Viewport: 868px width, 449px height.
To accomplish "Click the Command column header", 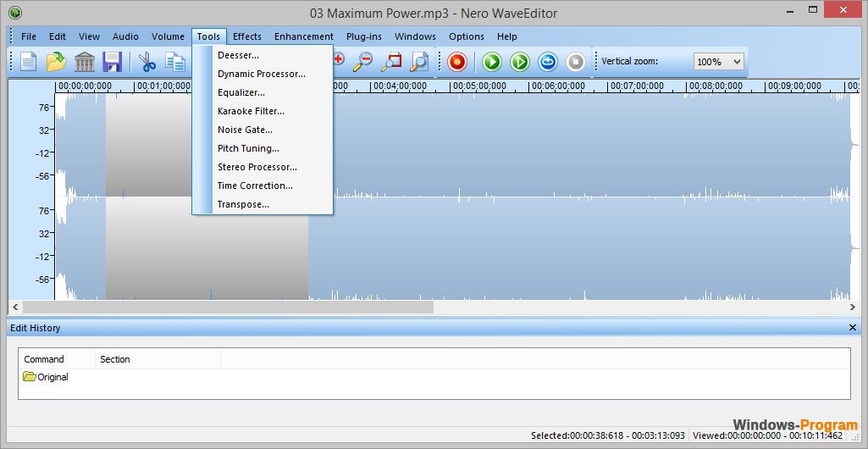I will pos(44,359).
